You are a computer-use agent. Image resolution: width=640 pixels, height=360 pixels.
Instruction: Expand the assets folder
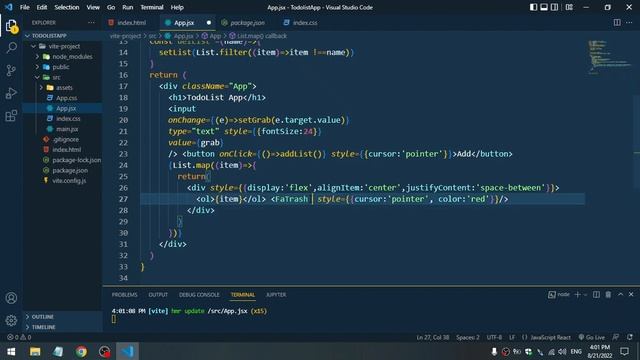pyautogui.click(x=62, y=88)
